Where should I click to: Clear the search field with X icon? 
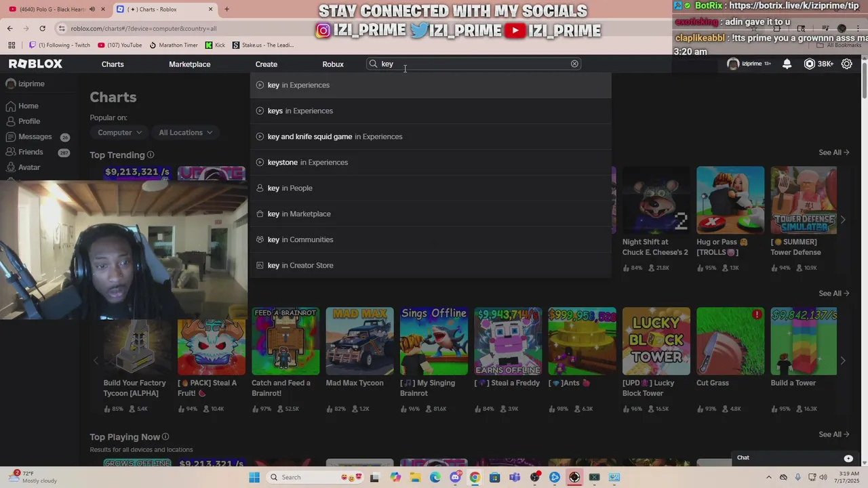pos(574,64)
